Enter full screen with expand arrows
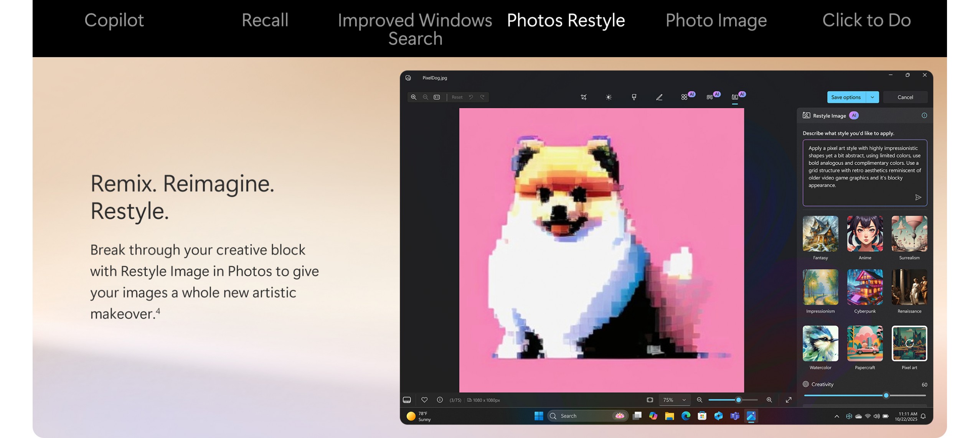Image resolution: width=980 pixels, height=438 pixels. pyautogui.click(x=789, y=400)
